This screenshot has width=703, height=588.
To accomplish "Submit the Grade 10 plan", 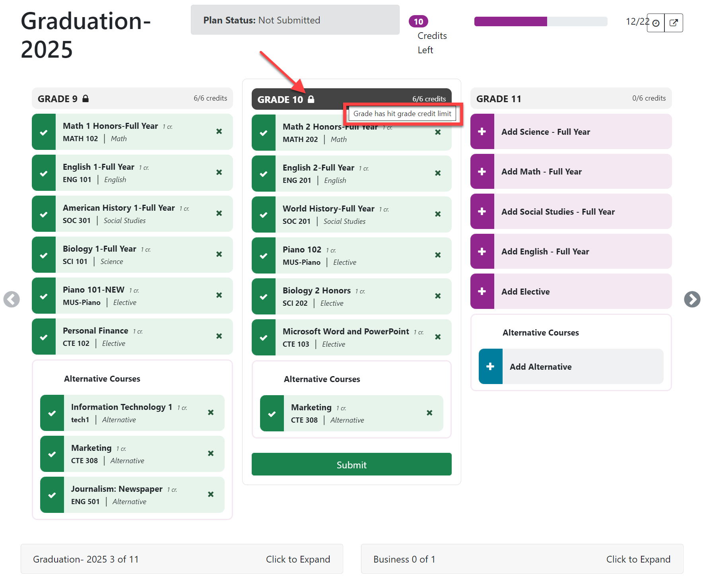I will point(351,464).
